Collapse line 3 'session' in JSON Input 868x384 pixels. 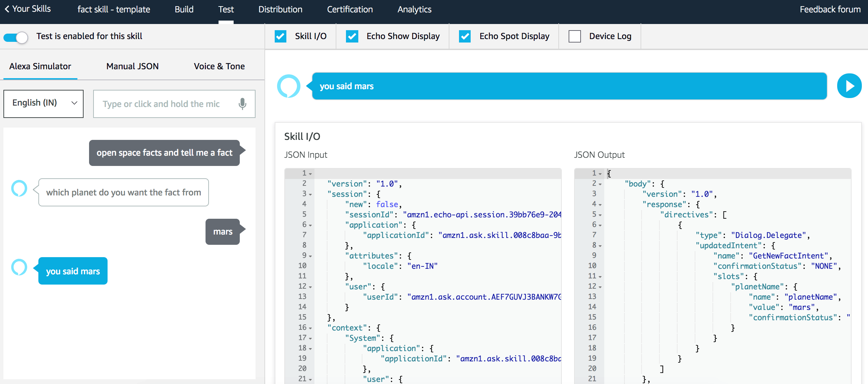tap(310, 195)
